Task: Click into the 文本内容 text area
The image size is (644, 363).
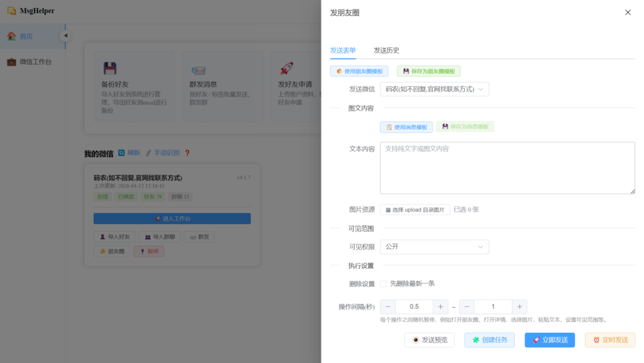Action: click(507, 168)
